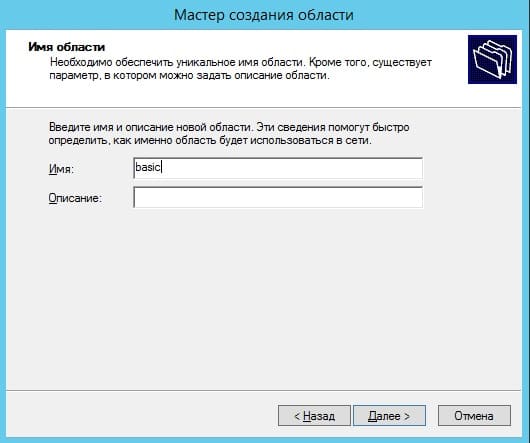This screenshot has height=443, width=530.
Task: Click the text 'basic' in name field
Action: [147, 167]
